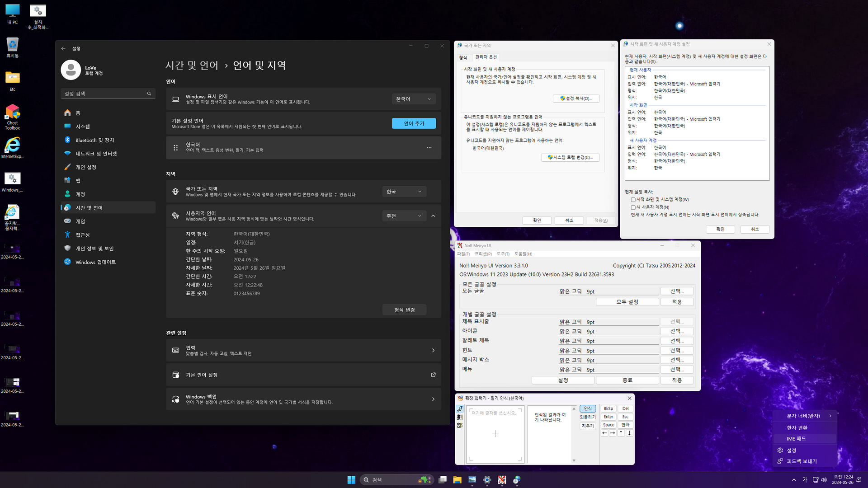The width and height of the screenshot is (868, 488).
Task: Select handwriting pen mode in IME pad
Action: [x=460, y=409]
